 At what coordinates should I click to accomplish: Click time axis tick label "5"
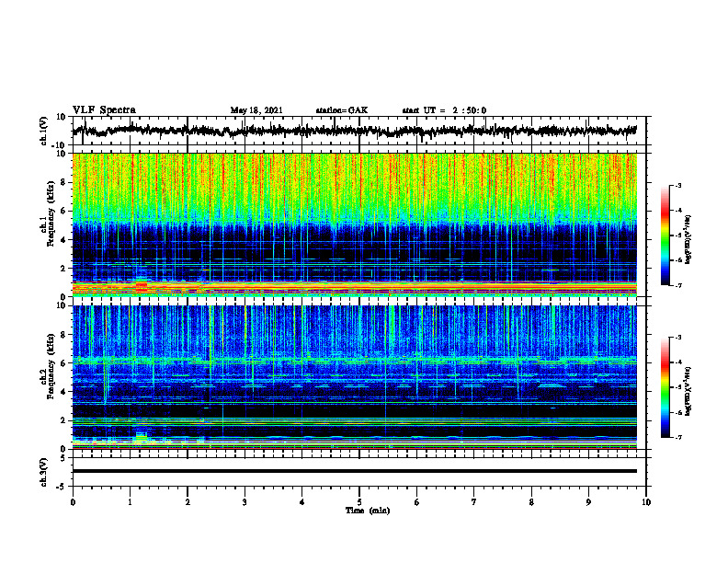click(359, 502)
